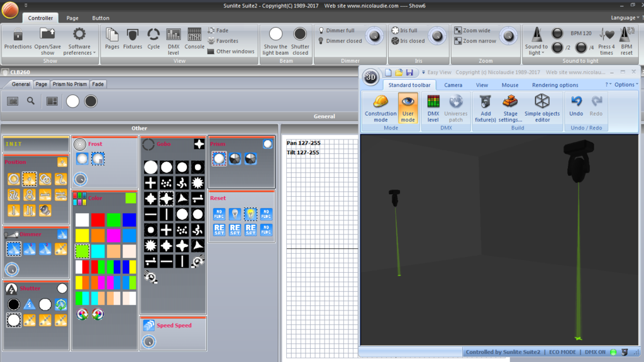The height and width of the screenshot is (362, 644).
Task: Select the yellow color swatch
Action: [x=82, y=236]
